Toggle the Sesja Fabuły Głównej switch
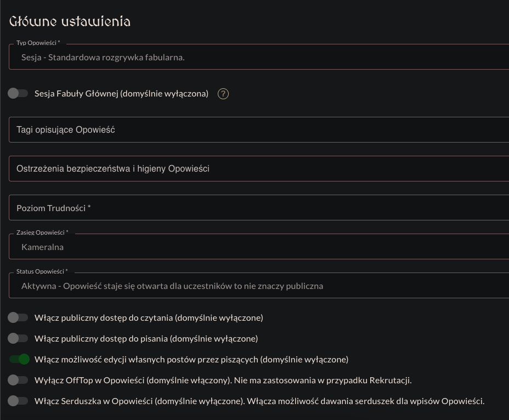Image resolution: width=509 pixels, height=420 pixels. pyautogui.click(x=18, y=93)
